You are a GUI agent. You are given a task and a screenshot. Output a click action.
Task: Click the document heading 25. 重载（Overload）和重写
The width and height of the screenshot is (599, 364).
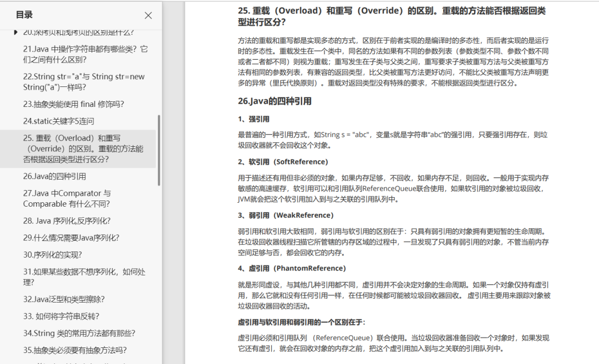[392, 17]
